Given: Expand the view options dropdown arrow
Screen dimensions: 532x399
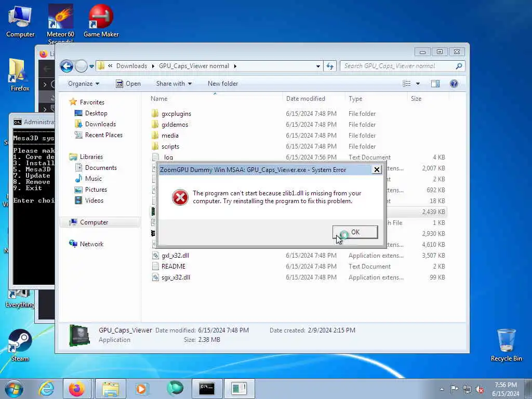Looking at the screenshot, I should coord(418,84).
